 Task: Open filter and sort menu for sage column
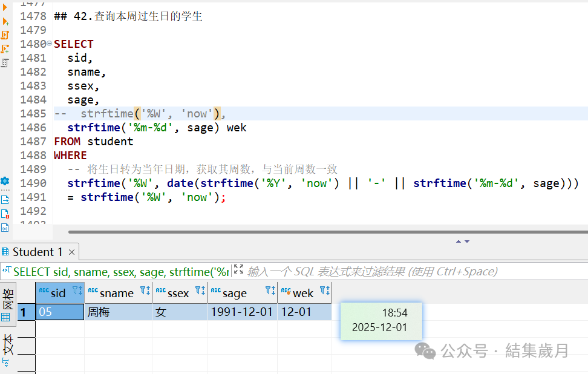click(x=270, y=290)
